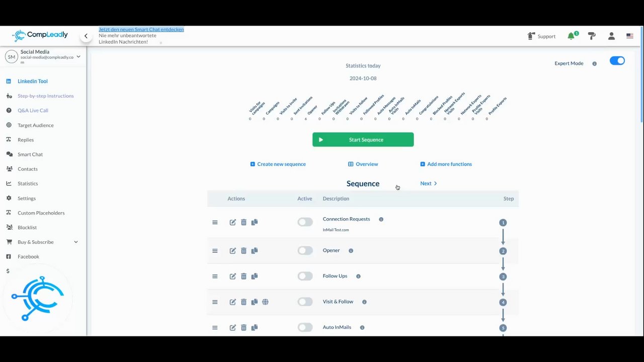Screen dimensions: 644x362
Task: Expand the Social Media account dropdown
Action: coord(78,57)
